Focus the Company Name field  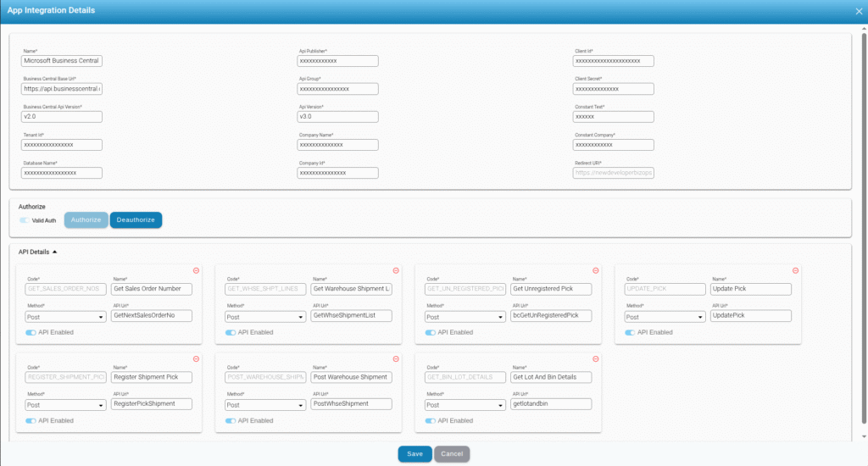(x=337, y=145)
